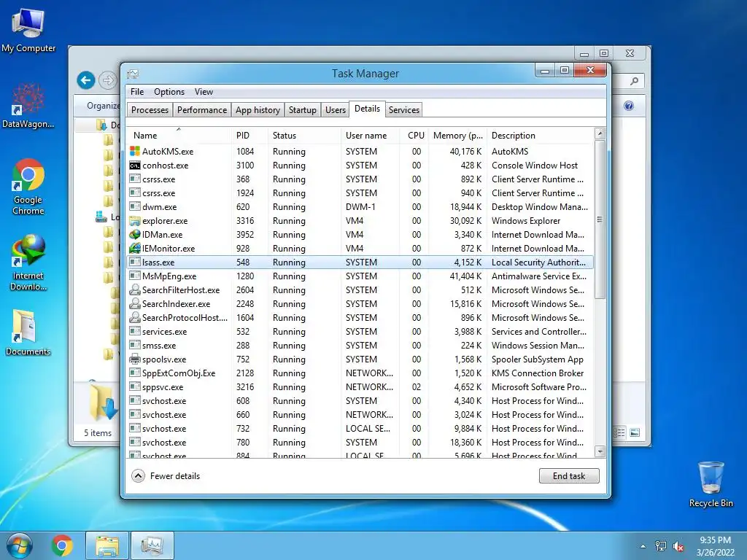747x560 pixels.
Task: Select the Documents desktop shortcut
Action: [x=28, y=332]
